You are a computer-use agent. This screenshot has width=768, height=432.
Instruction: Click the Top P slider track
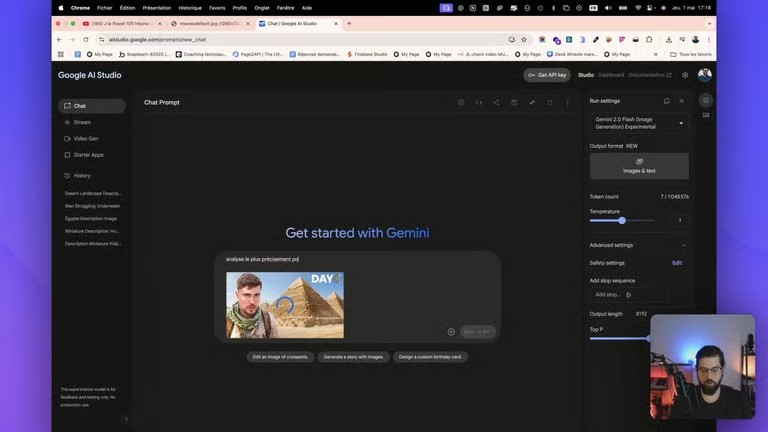pos(619,338)
